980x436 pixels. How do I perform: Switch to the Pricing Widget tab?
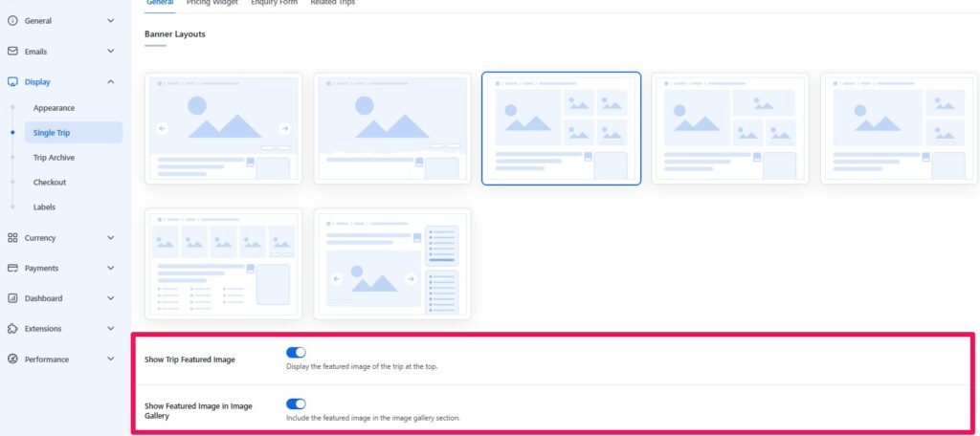[x=212, y=3]
